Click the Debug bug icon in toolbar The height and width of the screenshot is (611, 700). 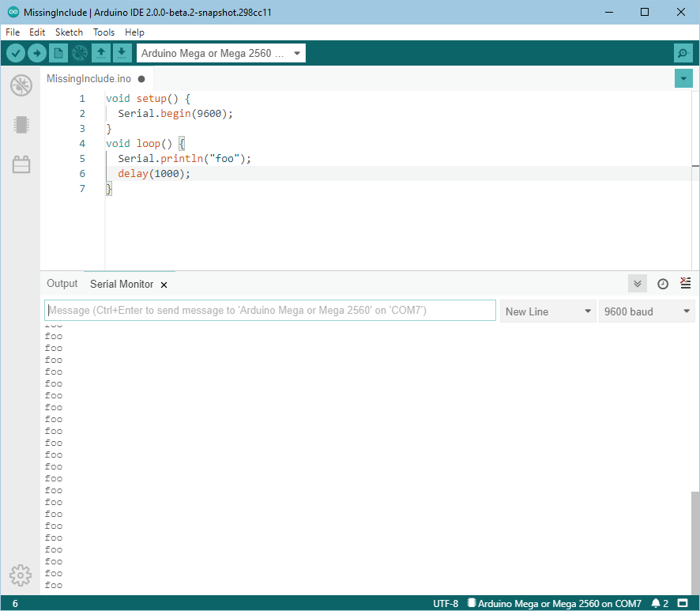point(80,53)
